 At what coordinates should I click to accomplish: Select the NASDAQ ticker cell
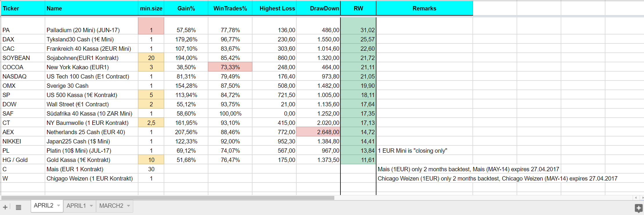coord(23,76)
